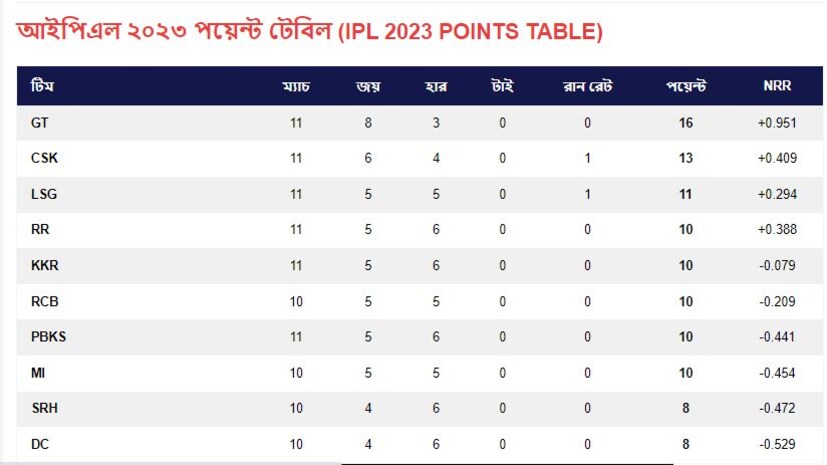Select the MI team name
Screen dimensions: 827x465
[38, 372]
